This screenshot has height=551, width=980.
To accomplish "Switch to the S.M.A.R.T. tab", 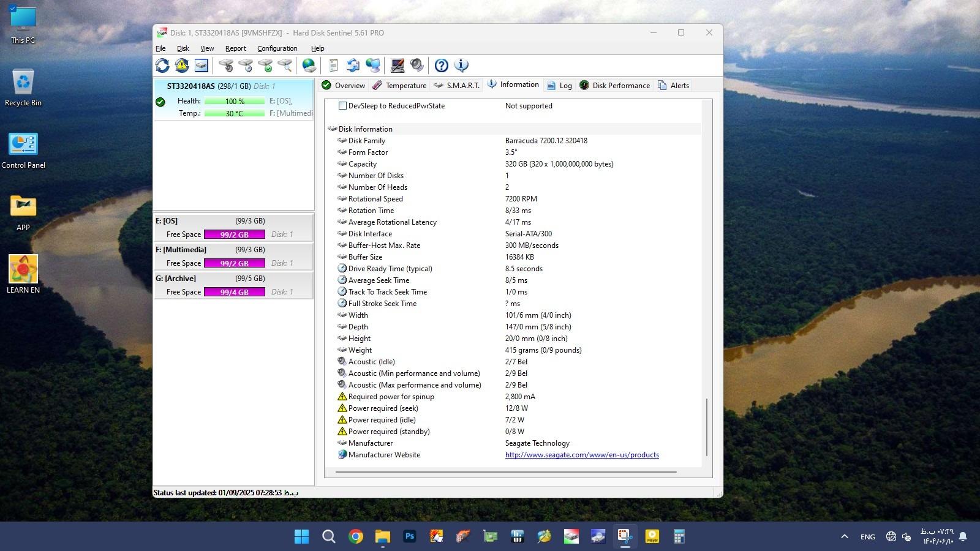I will coord(457,86).
